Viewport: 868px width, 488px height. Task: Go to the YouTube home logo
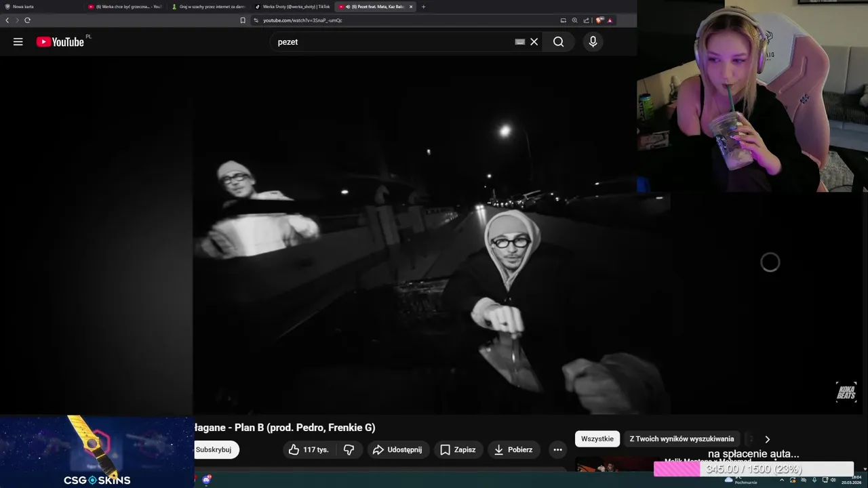(x=61, y=42)
